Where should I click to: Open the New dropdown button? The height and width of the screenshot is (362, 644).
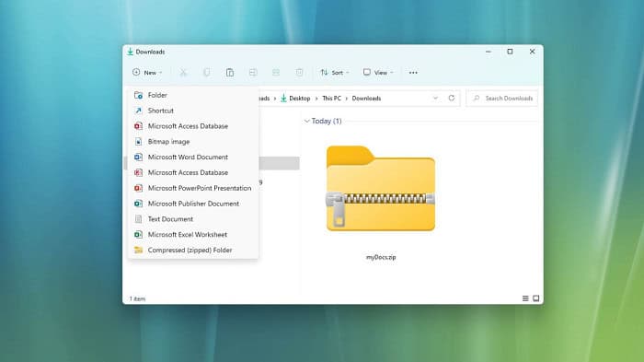point(147,73)
